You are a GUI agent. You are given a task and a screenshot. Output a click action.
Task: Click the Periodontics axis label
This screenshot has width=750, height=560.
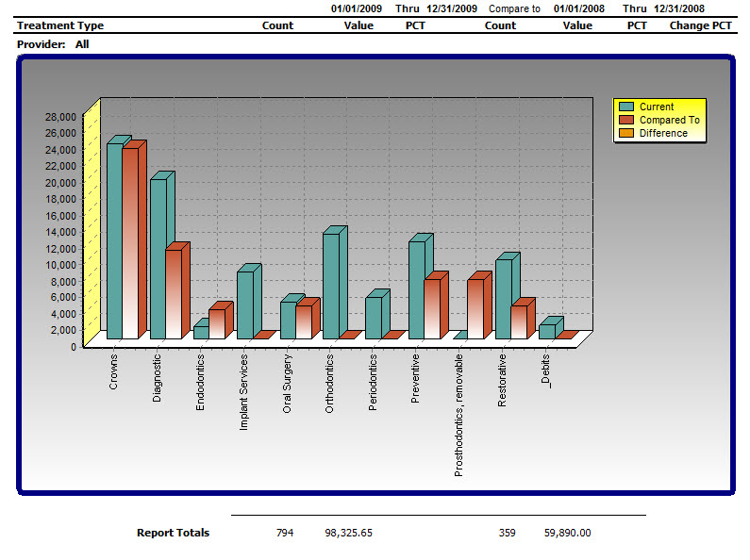click(x=373, y=382)
